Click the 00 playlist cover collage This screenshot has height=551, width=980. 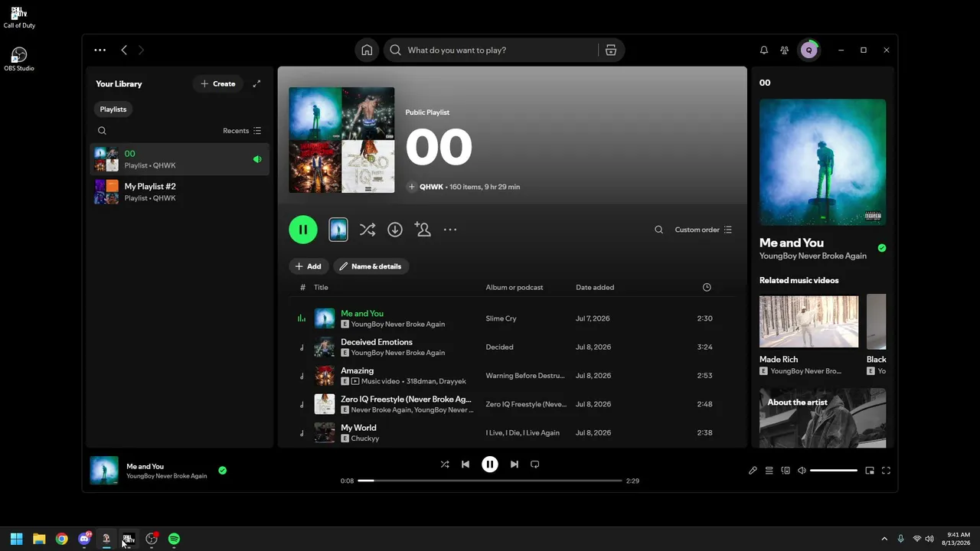coord(341,140)
